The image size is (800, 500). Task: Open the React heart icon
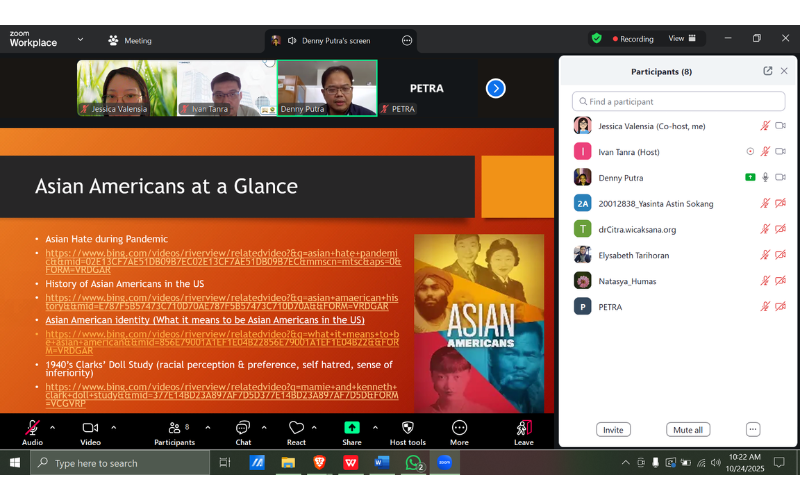pos(296,428)
